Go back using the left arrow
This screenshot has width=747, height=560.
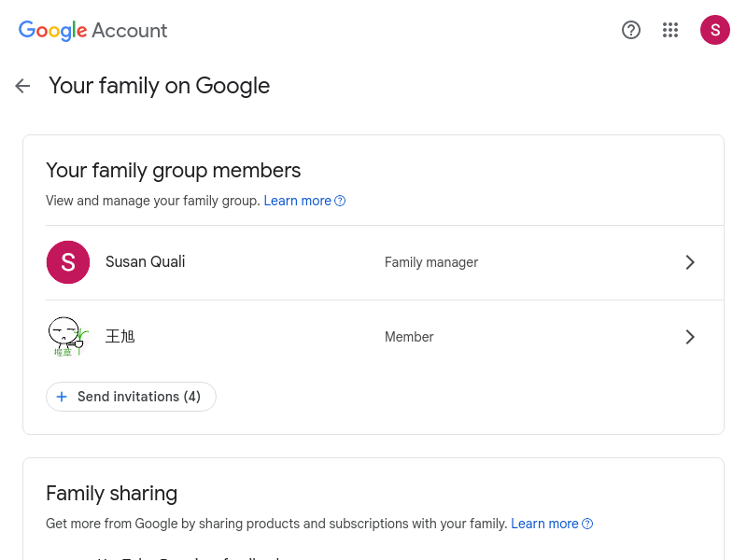pyautogui.click(x=22, y=86)
